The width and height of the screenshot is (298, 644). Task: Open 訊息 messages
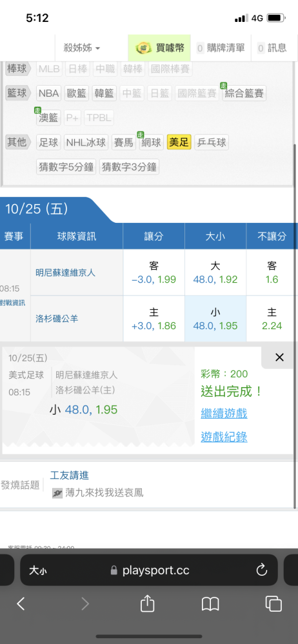pos(272,48)
